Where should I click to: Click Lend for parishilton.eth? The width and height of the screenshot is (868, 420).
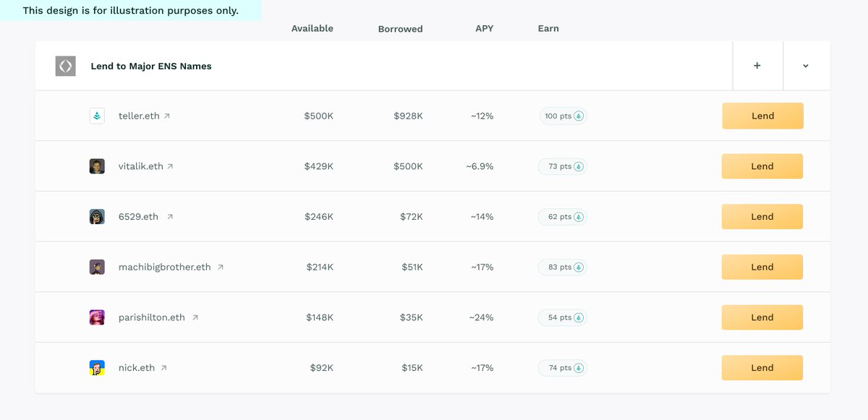click(762, 317)
